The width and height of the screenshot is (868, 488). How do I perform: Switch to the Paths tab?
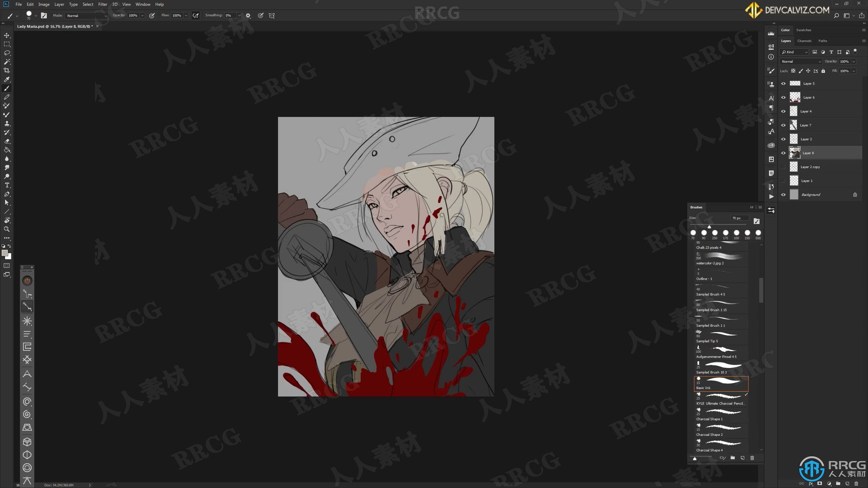pos(823,41)
